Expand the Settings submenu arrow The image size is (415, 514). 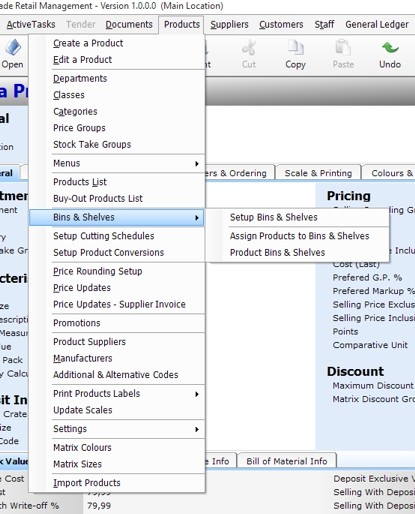[x=197, y=429]
